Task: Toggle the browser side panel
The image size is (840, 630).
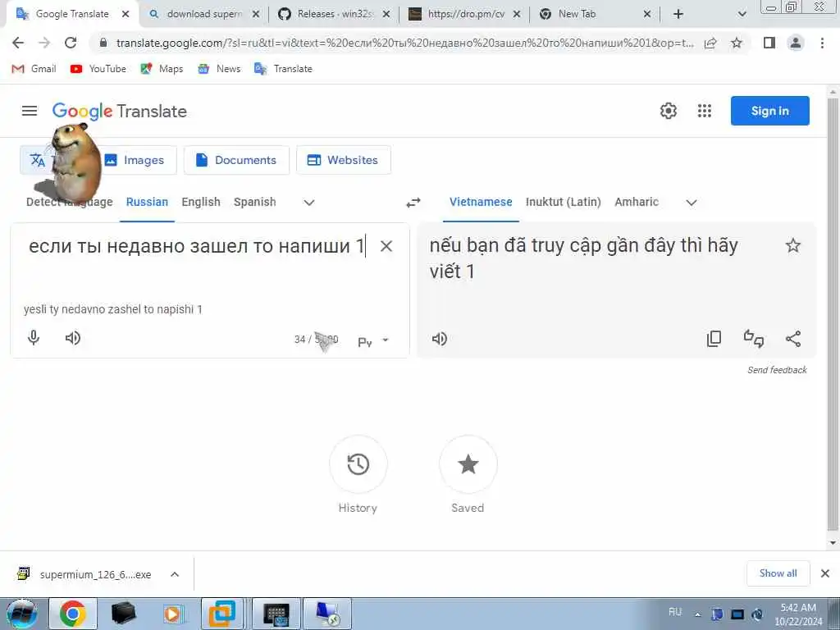Action: tap(769, 43)
